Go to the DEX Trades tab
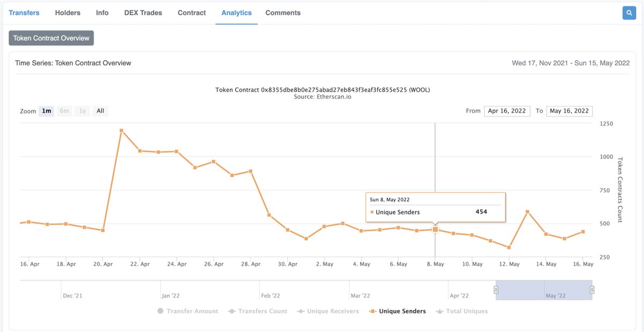 [143, 12]
